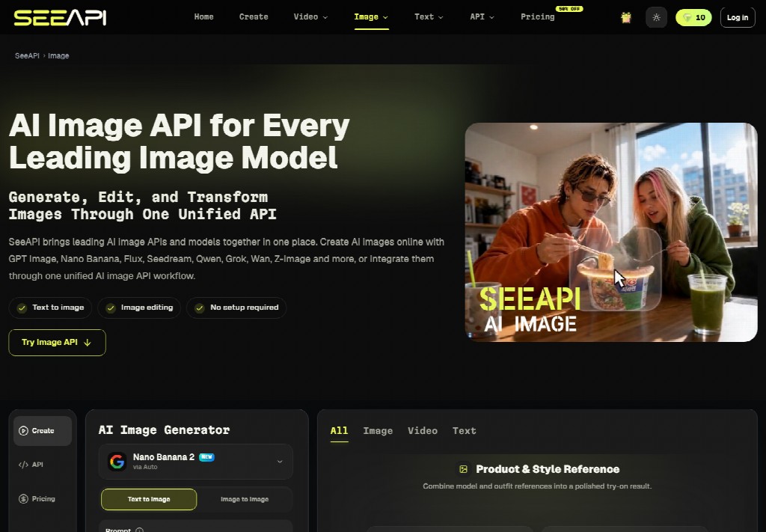Click the Google logo model icon
The width and height of the screenshot is (766, 532).
point(117,462)
